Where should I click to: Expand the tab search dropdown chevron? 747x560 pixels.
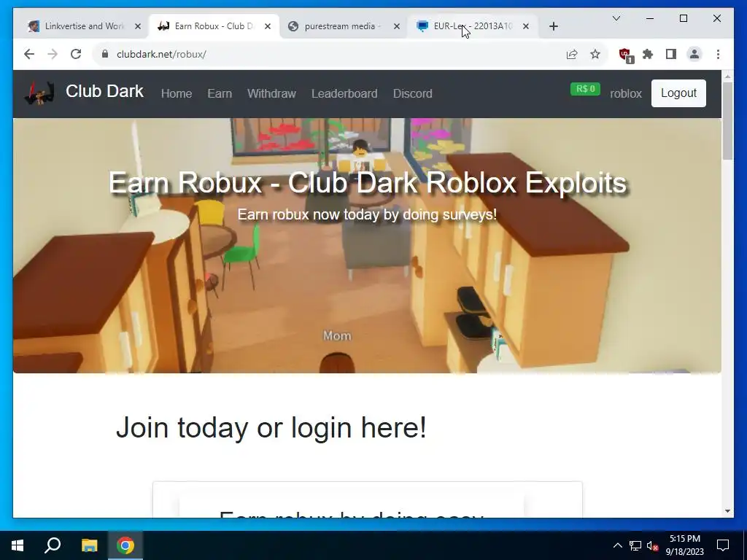(x=616, y=18)
